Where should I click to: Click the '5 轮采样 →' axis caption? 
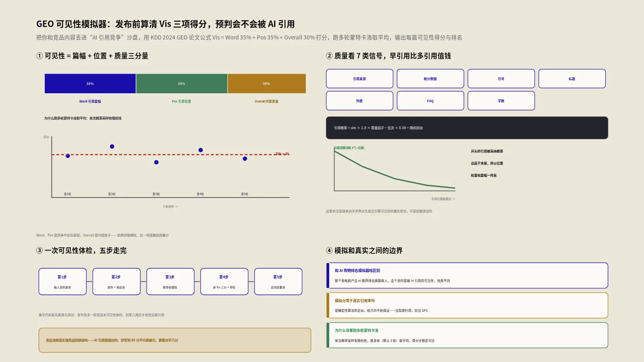[x=170, y=206]
